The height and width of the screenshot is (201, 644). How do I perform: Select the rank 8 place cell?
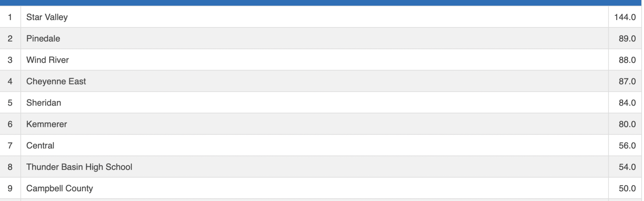pyautogui.click(x=10, y=167)
